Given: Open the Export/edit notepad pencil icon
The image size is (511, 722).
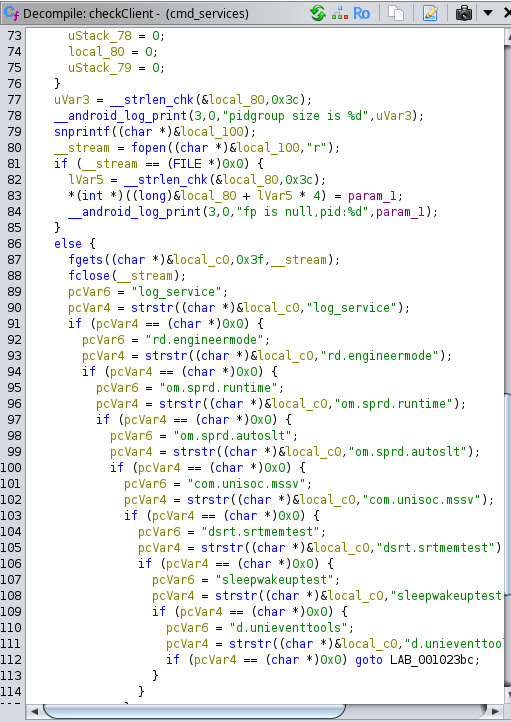Looking at the screenshot, I should (430, 13).
